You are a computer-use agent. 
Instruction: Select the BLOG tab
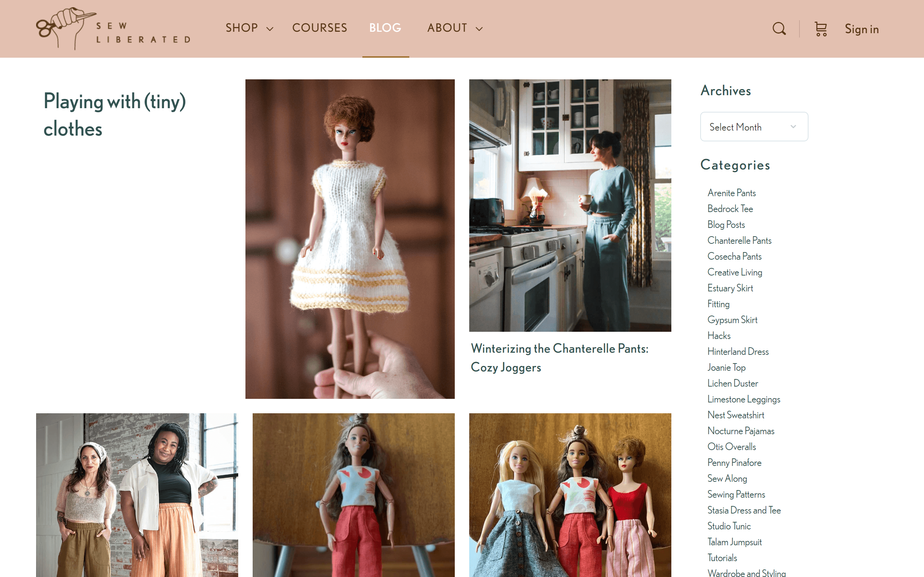(385, 28)
